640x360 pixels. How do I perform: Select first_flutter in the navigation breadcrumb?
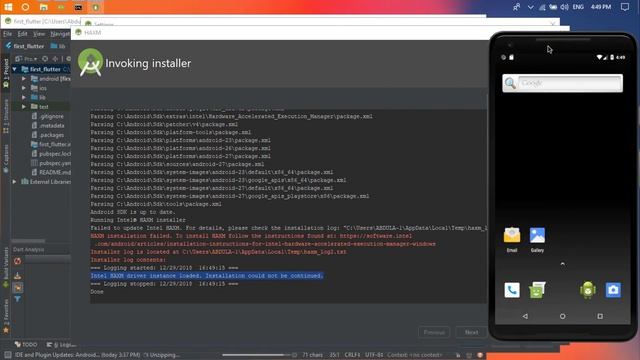tap(25, 46)
